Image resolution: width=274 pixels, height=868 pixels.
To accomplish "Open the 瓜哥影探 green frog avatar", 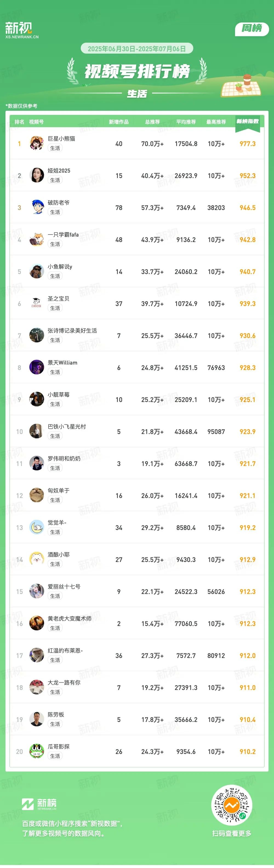I will pyautogui.click(x=36, y=752).
